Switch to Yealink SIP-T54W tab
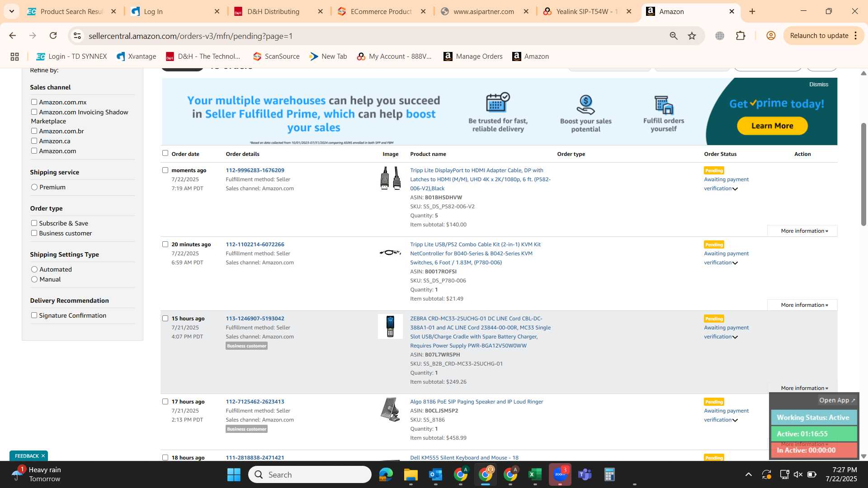The height and width of the screenshot is (488, 868). tap(588, 11)
